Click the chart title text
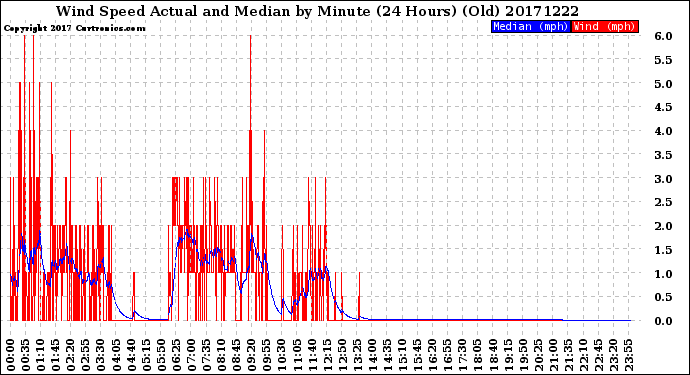The image size is (690, 375). point(317,11)
